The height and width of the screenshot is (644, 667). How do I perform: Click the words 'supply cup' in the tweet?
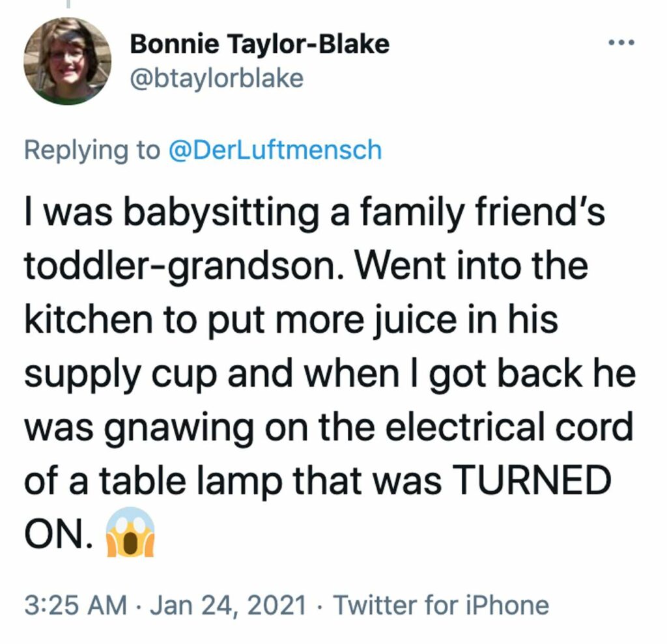[121, 374]
